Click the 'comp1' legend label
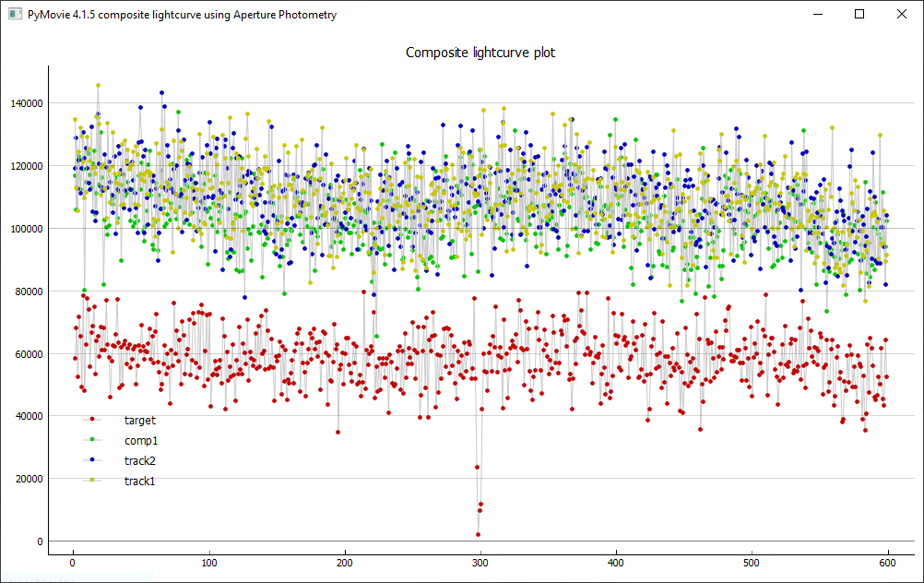Image resolution: width=924 pixels, height=583 pixels. [x=141, y=441]
